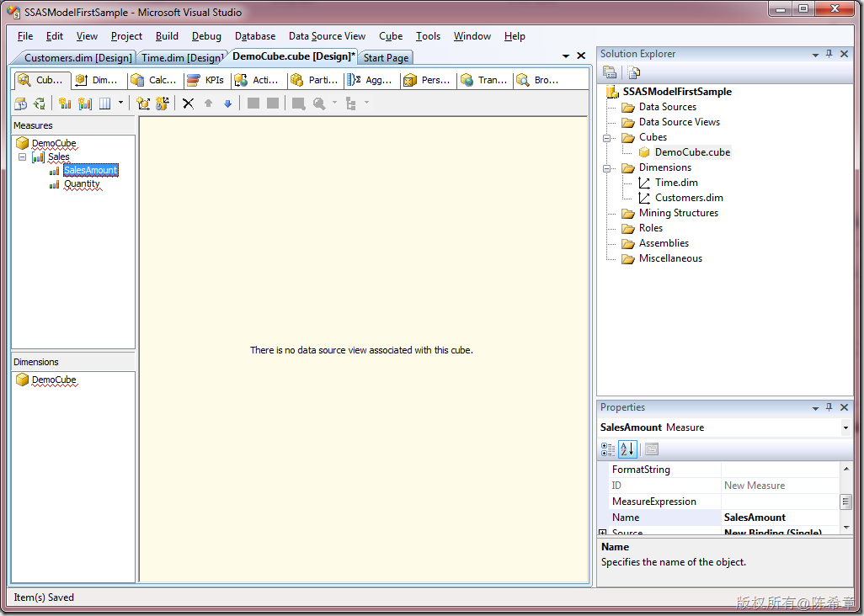Open the Debug menu
The image size is (864, 616).
(206, 36)
